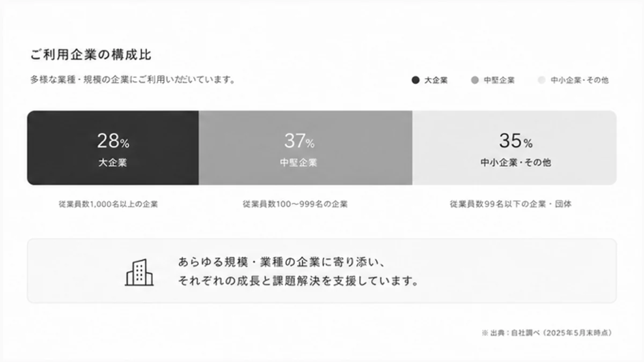The width and height of the screenshot is (644, 362).
Task: Click the 中堅企業 legend label
Action: coord(499,80)
